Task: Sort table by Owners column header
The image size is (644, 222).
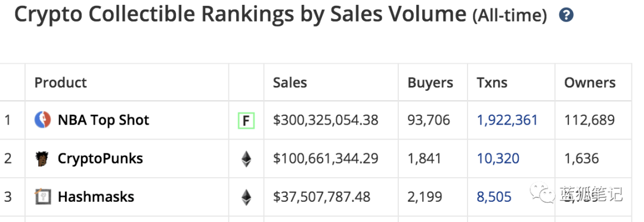Action: 590,82
